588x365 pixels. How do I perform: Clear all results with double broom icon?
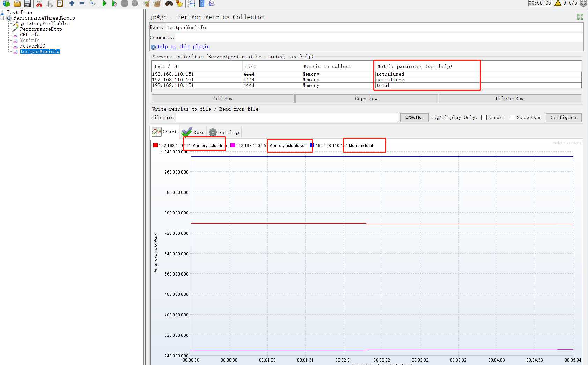(x=157, y=3)
